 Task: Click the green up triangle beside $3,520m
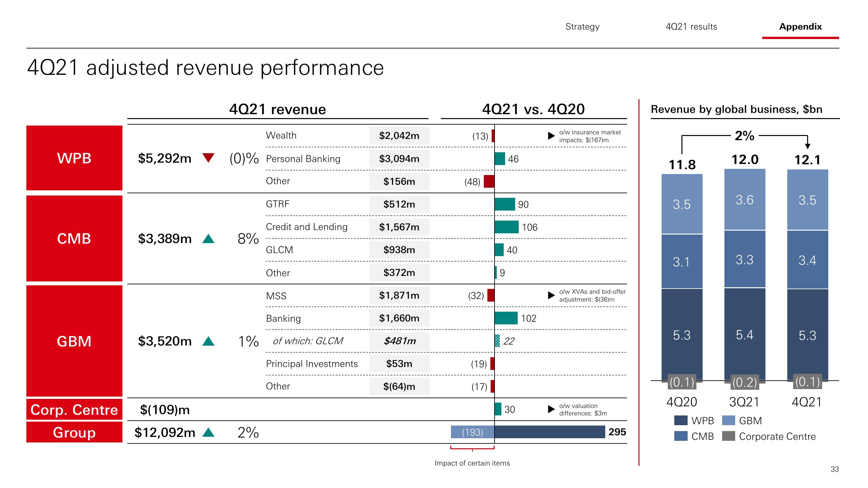[209, 341]
